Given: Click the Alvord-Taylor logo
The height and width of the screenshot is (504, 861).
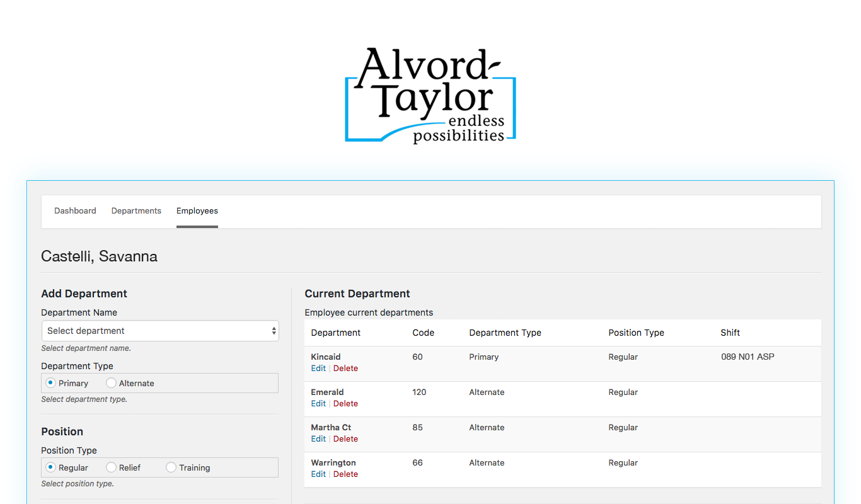Looking at the screenshot, I should point(430,93).
